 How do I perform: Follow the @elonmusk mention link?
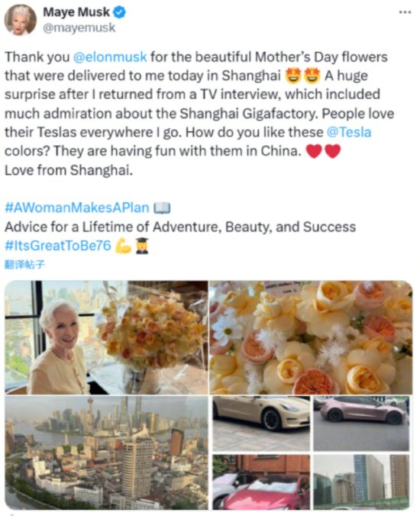[x=110, y=57]
